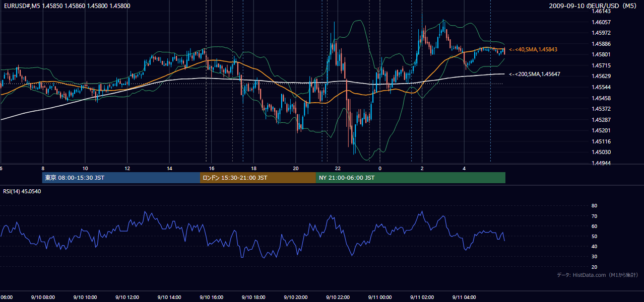Click hour tick 18 below price chart
Screen dimensions: 644x302
[254, 169]
